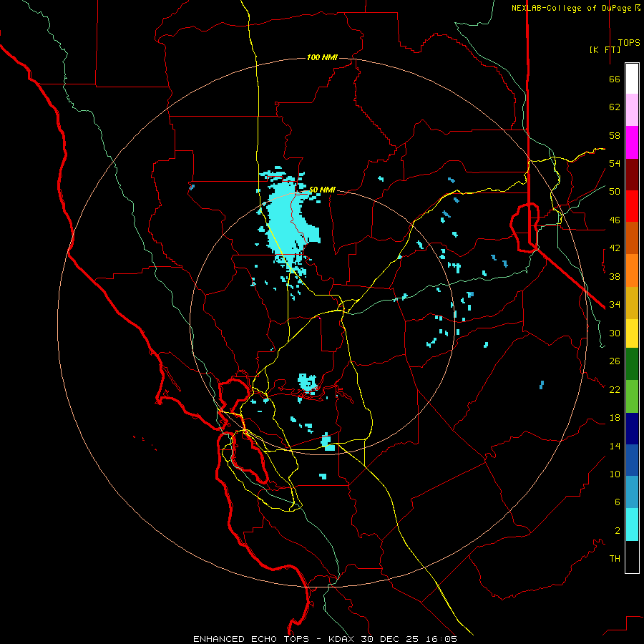The height and width of the screenshot is (644, 644).
Task: Click the "30 DEC 25" date in caption
Action: coord(390,639)
